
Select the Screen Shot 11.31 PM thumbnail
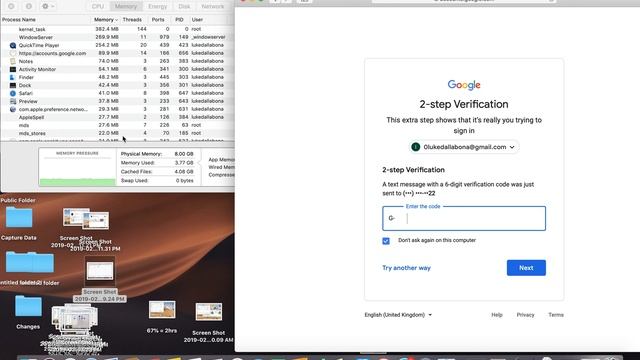tap(96, 221)
